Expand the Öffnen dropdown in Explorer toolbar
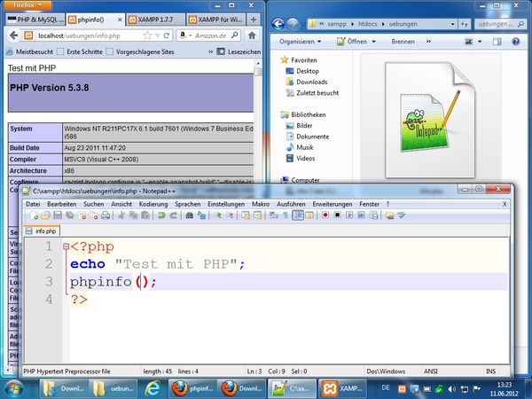Screen dimensions: 532x399 pyautogui.click(x=357, y=42)
